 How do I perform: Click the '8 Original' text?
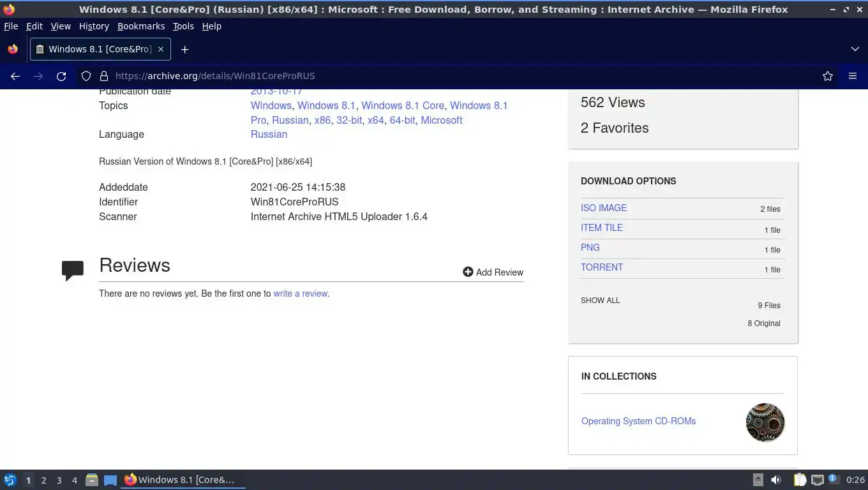click(764, 323)
